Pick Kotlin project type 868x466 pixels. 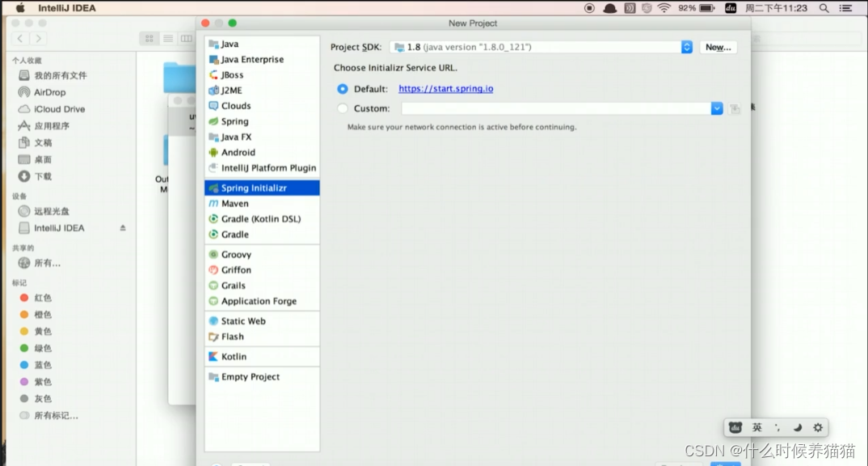pos(262,356)
